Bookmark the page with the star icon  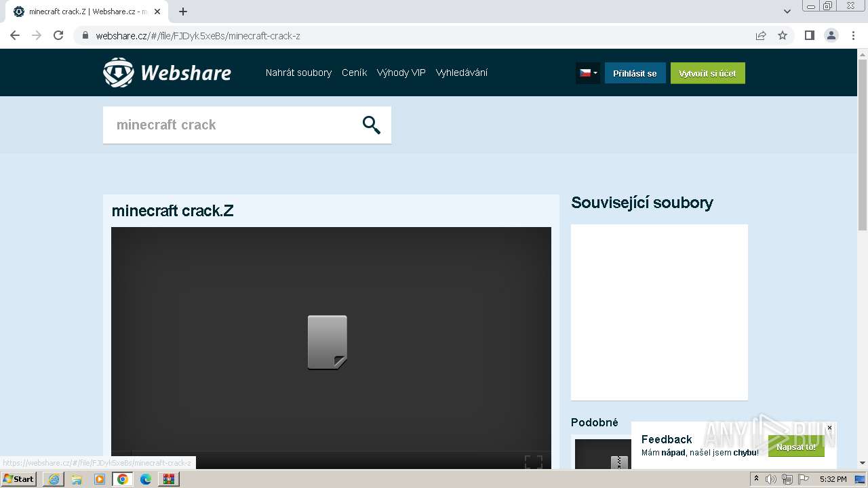point(783,35)
